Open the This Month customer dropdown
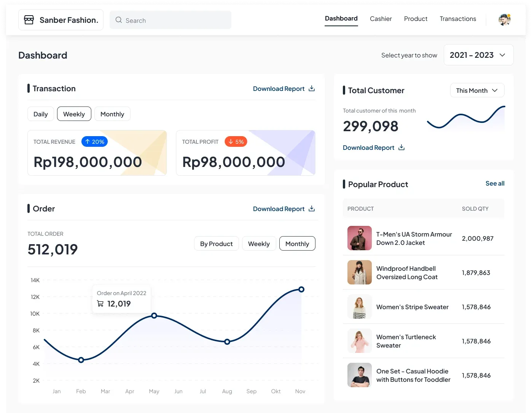The height and width of the screenshot is (413, 532). tap(477, 91)
